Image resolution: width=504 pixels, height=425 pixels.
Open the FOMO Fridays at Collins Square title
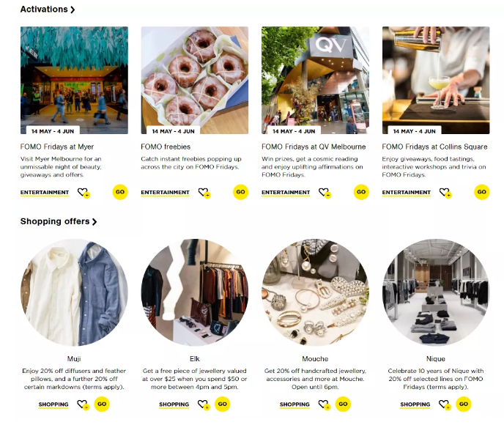(x=434, y=147)
